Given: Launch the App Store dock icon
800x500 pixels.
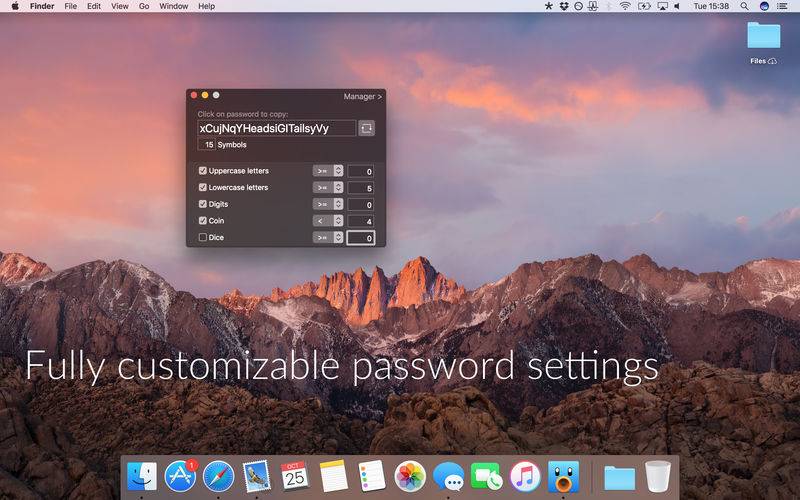Looking at the screenshot, I should (x=180, y=476).
